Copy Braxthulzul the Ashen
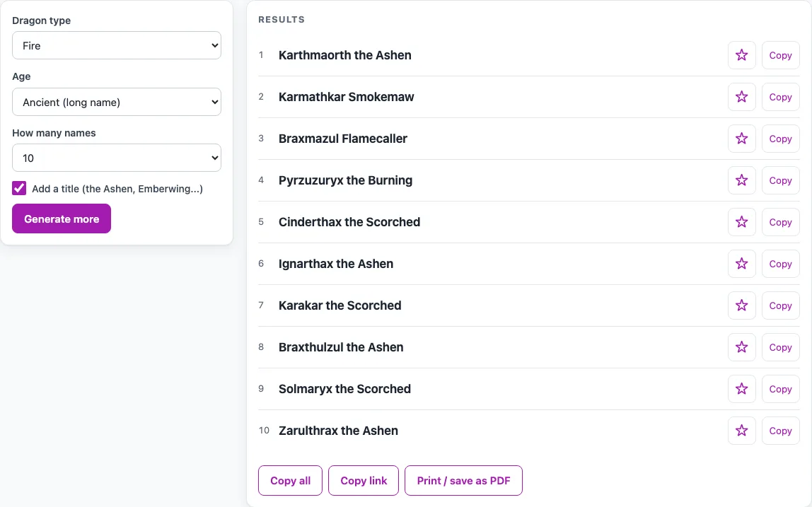812x507 pixels. coord(780,347)
